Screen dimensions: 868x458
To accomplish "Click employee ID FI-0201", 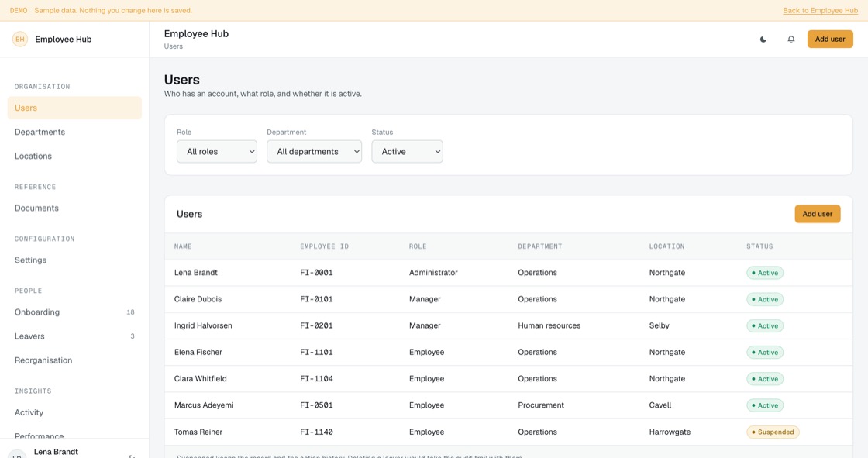I will 317,325.
